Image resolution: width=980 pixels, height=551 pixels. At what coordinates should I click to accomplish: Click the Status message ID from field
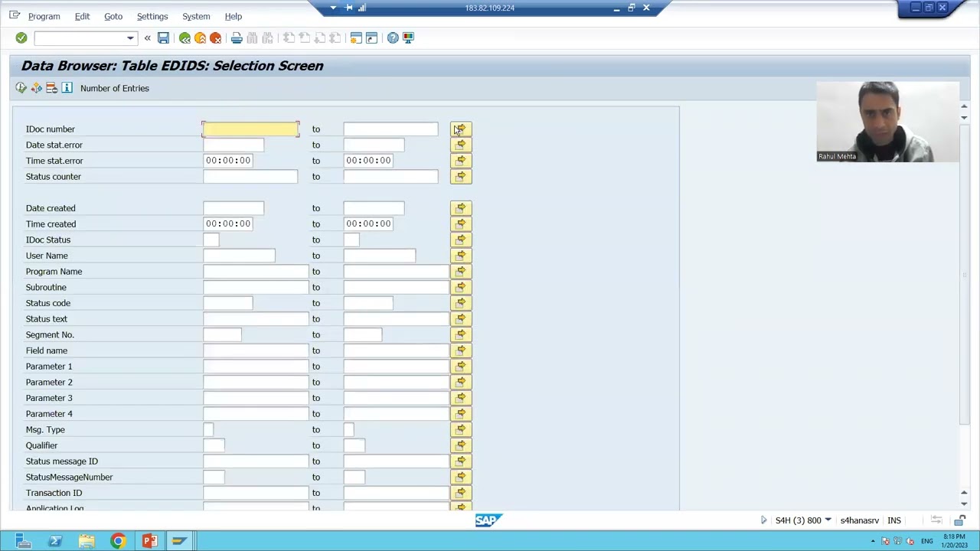[256, 461]
